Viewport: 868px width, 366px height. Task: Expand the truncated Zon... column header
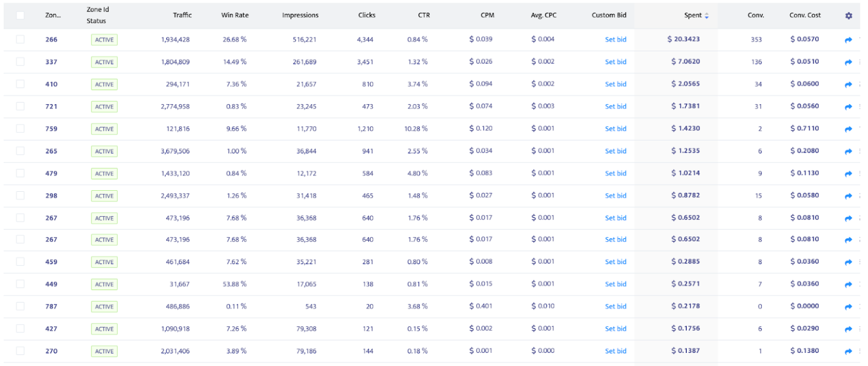pyautogui.click(x=53, y=15)
